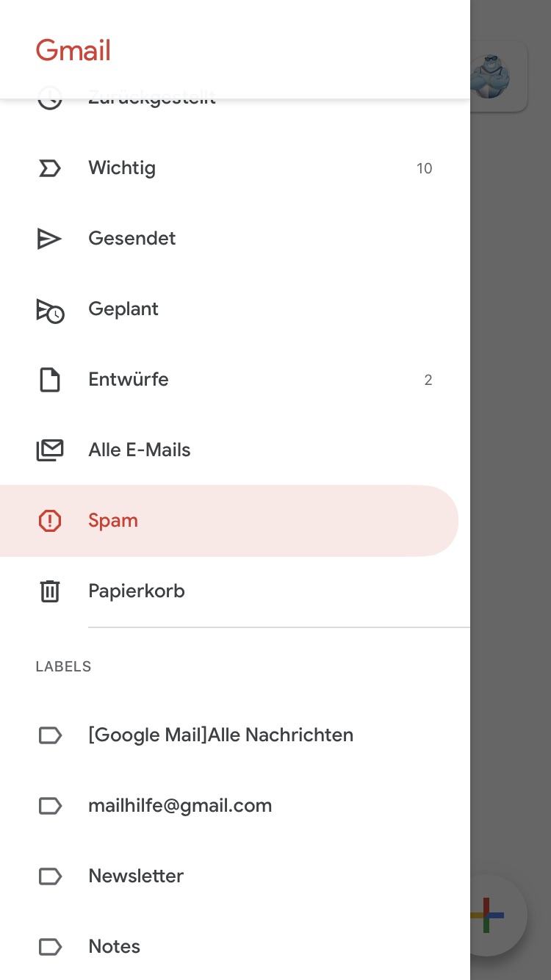Viewport: 551px width, 980px height.
Task: Open the mailhilfe@gmail.com label
Action: pyautogui.click(x=180, y=806)
